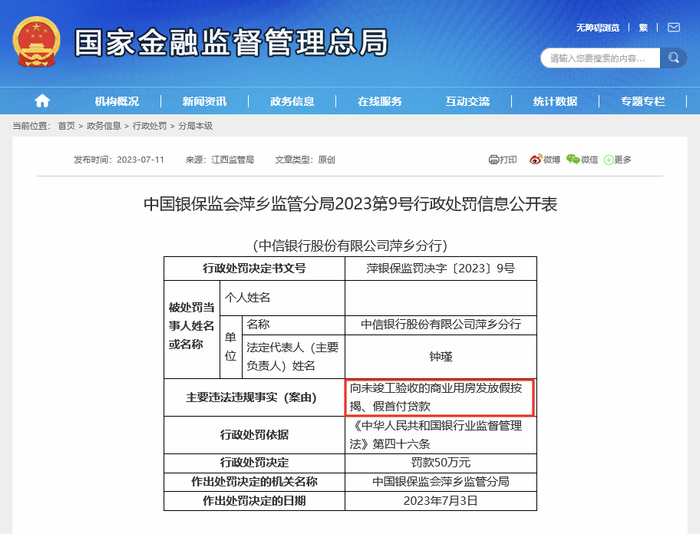Screen dimensions: 700x534
Task: Click the table cell 中信银行股份有限公司萍乡分行
Action: point(441,325)
